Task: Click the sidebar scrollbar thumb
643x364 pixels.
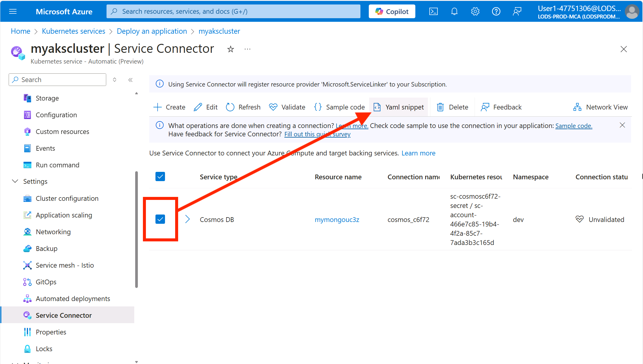Action: coord(136,229)
